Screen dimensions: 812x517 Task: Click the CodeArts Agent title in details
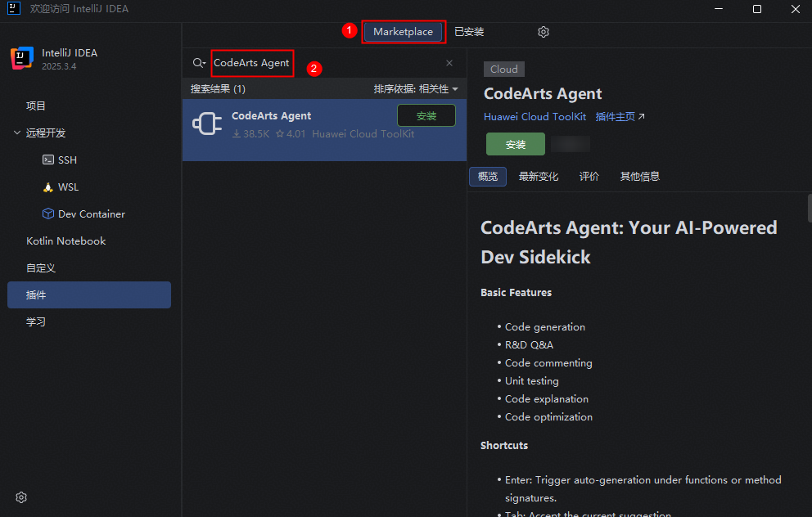[542, 94]
